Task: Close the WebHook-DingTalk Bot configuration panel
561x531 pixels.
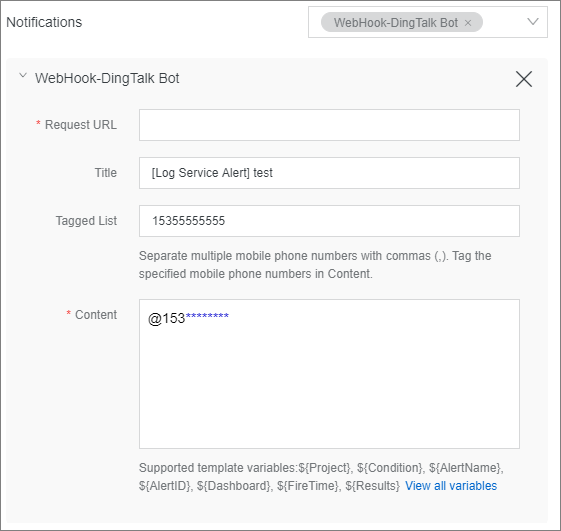Action: (524, 79)
